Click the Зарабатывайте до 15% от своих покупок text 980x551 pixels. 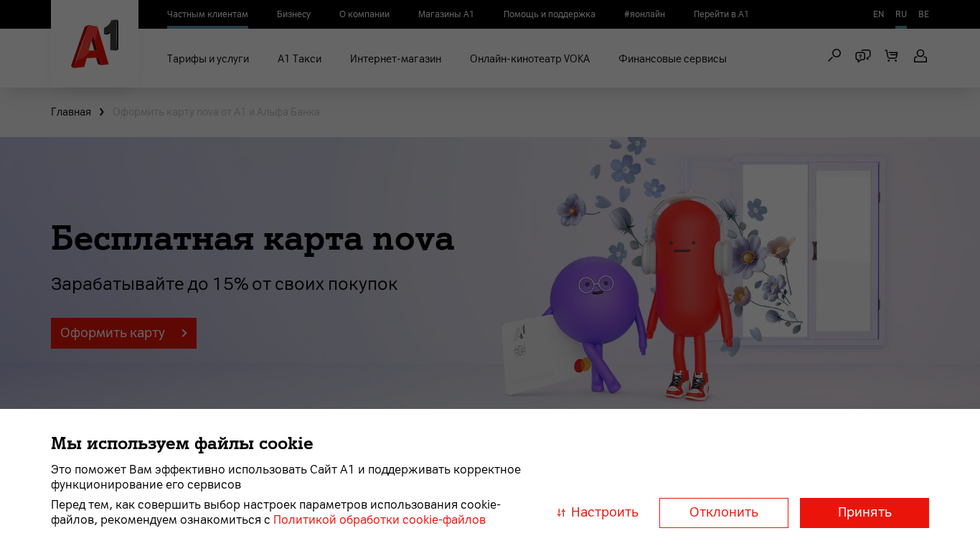tap(225, 284)
